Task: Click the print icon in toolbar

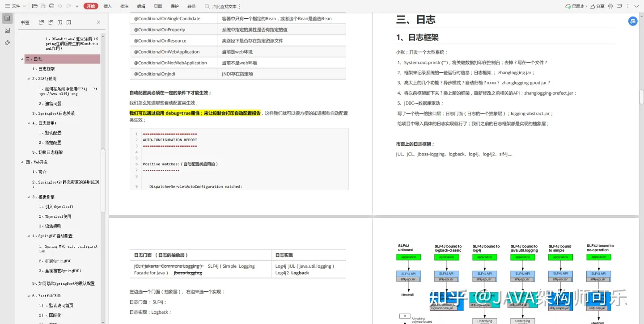Action: click(x=52, y=6)
